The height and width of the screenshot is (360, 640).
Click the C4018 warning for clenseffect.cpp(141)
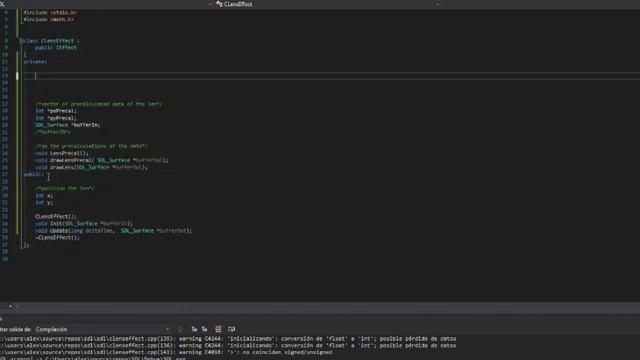166,352
